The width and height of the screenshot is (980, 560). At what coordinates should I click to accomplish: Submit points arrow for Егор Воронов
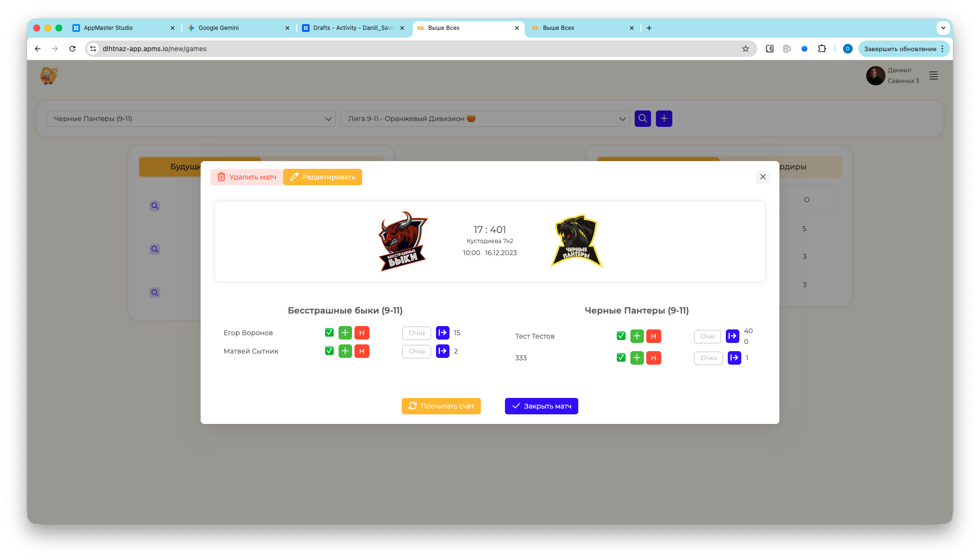tap(442, 333)
